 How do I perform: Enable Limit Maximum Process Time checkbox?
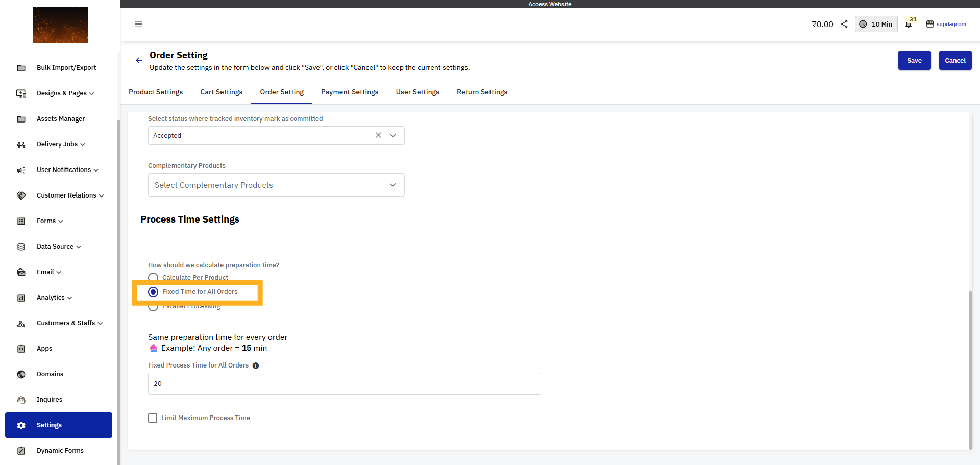(153, 418)
